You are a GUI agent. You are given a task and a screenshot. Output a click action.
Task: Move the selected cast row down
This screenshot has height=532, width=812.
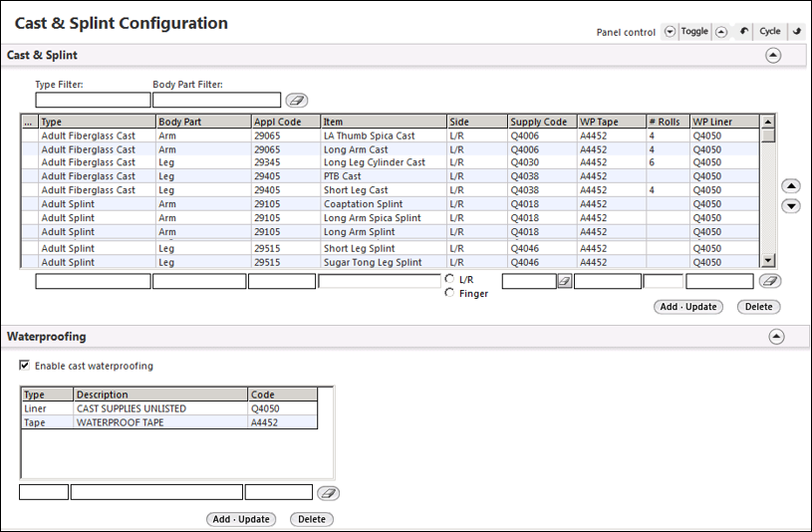point(791,206)
